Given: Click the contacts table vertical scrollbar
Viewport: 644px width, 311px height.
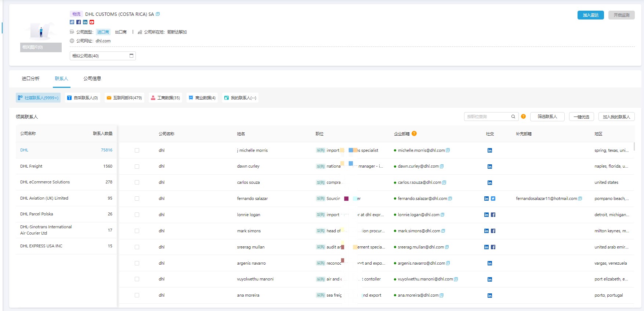Looking at the screenshot, I should [x=634, y=146].
